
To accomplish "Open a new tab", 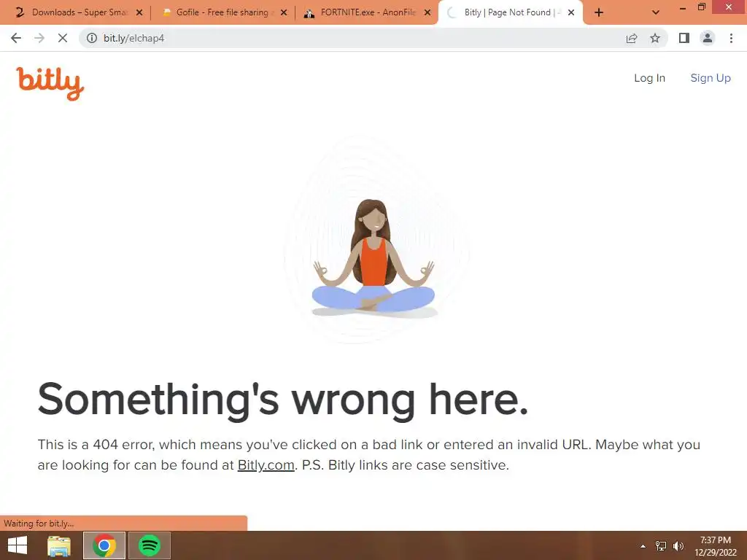I will pyautogui.click(x=599, y=13).
